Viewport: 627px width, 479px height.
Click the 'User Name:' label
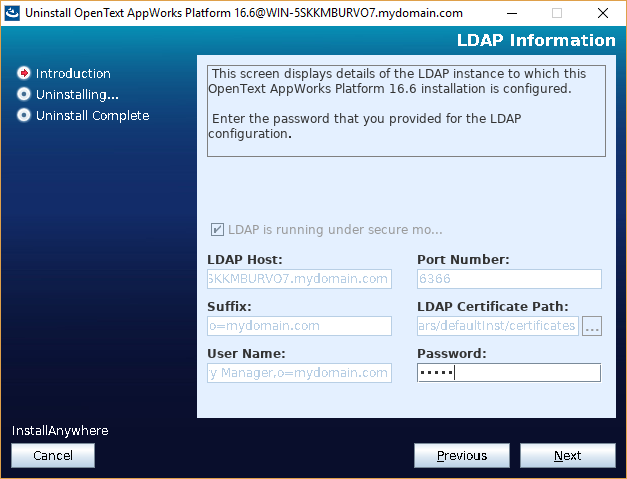click(x=246, y=353)
